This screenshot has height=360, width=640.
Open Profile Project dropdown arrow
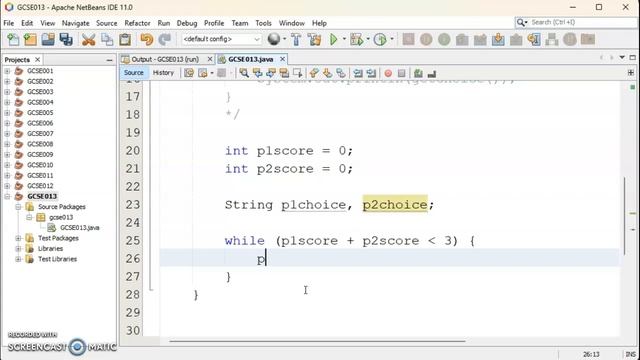tap(391, 39)
